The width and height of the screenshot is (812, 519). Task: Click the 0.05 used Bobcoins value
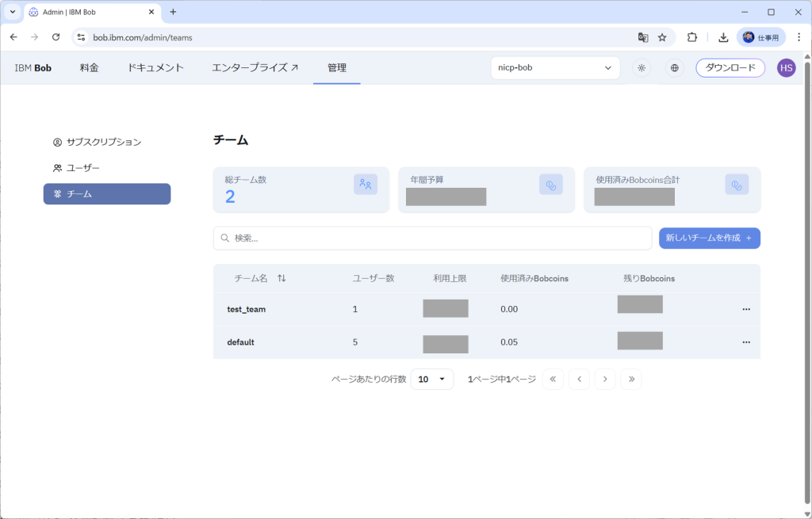[x=509, y=342]
